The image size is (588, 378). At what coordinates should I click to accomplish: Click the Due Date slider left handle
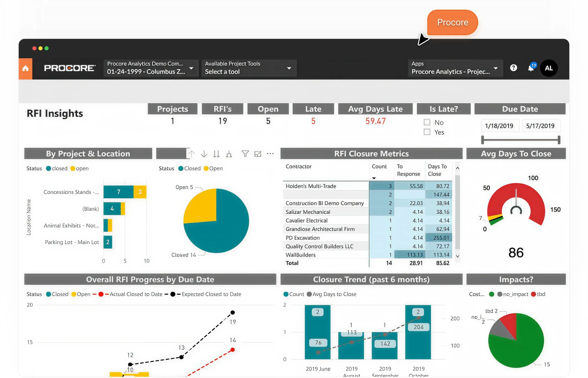pos(482,140)
